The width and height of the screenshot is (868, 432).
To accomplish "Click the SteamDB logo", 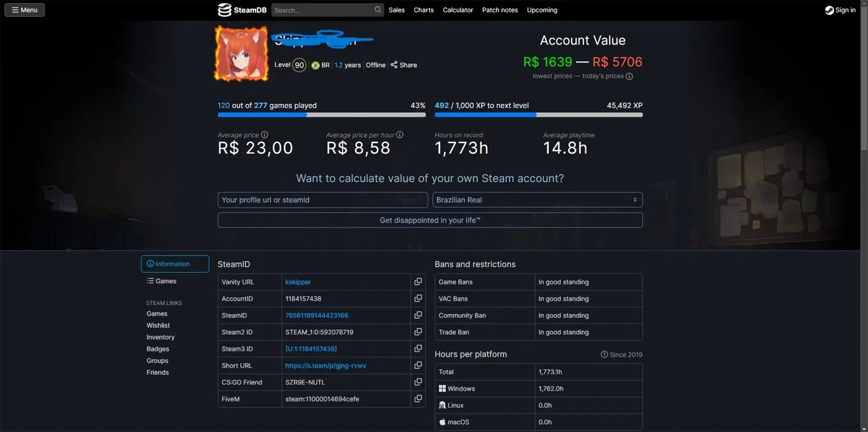I will [241, 10].
